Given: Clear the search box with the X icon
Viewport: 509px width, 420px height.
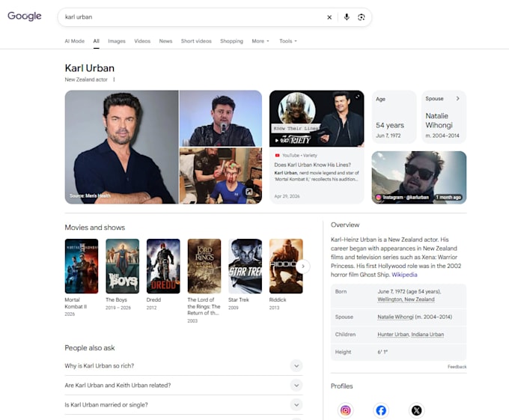Looking at the screenshot, I should [329, 17].
